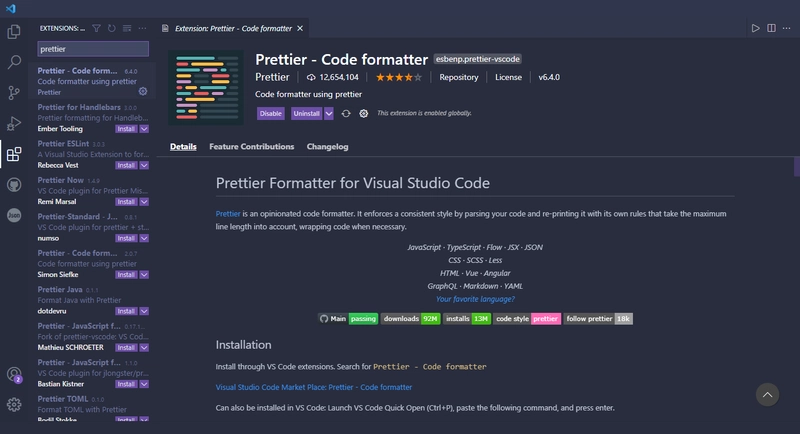Install Prettier ESLint

[126, 165]
